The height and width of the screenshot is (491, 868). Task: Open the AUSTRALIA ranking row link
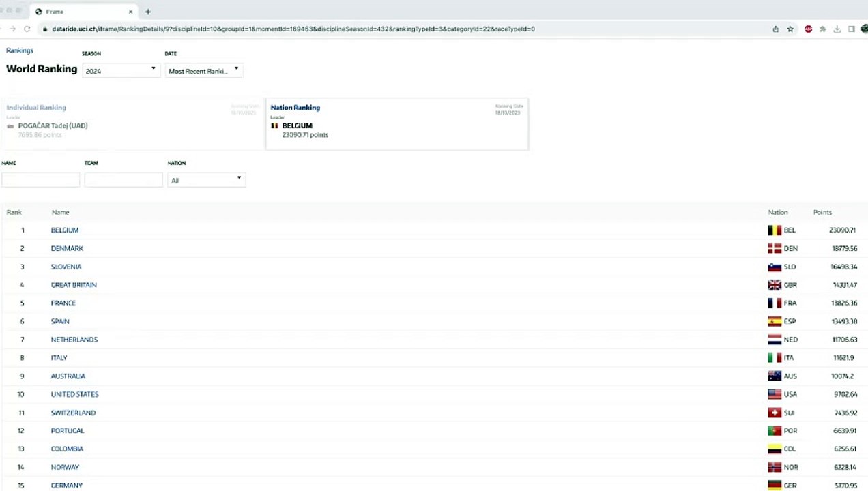(x=68, y=376)
